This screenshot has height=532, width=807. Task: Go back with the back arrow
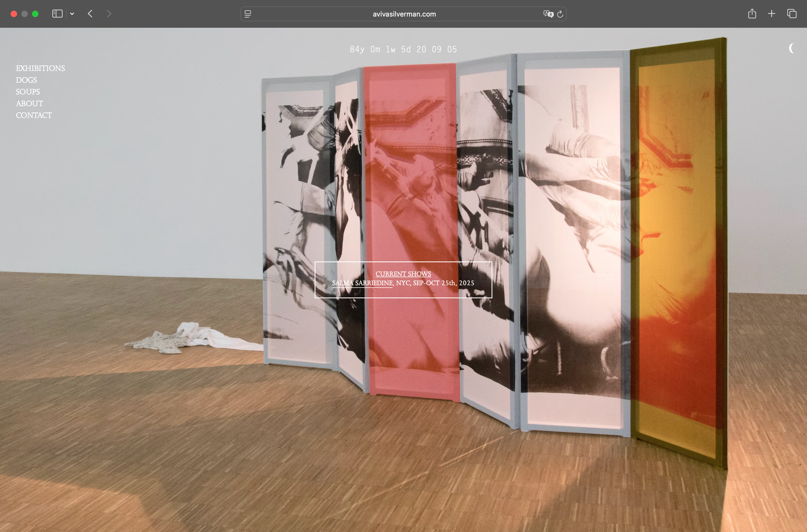pyautogui.click(x=90, y=14)
